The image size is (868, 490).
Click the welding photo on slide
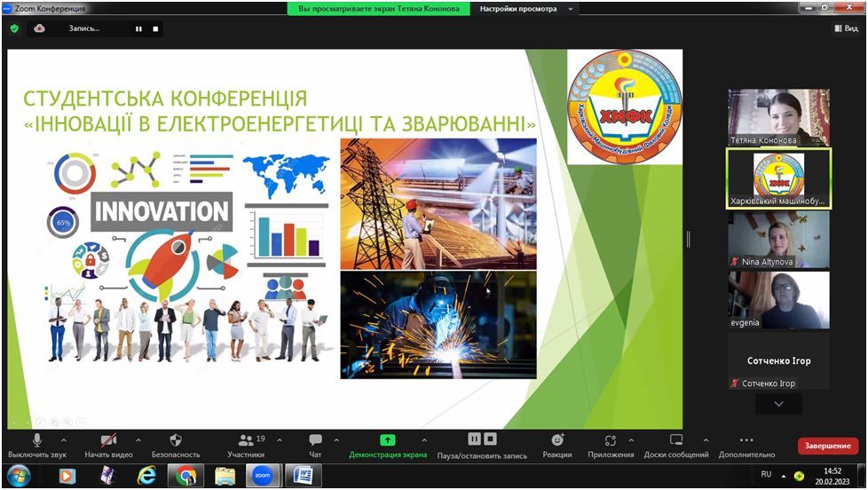click(438, 325)
